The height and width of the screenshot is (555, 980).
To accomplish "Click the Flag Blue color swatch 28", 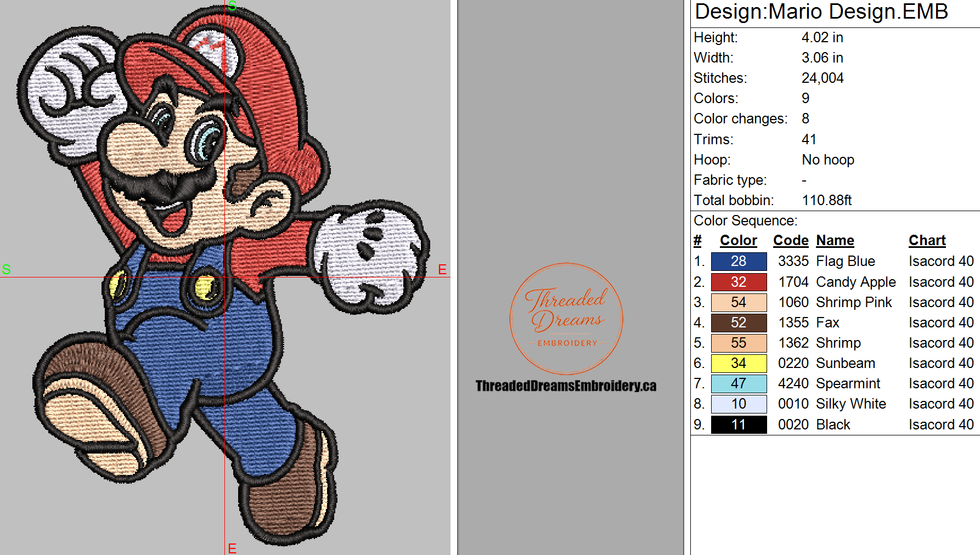I will tap(739, 262).
